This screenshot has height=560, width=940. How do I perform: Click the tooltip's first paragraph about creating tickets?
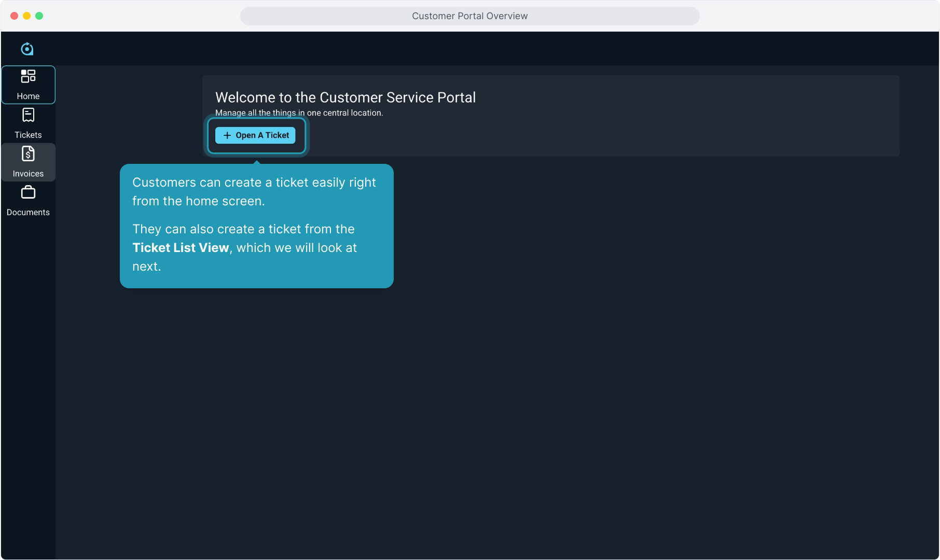pos(254,192)
